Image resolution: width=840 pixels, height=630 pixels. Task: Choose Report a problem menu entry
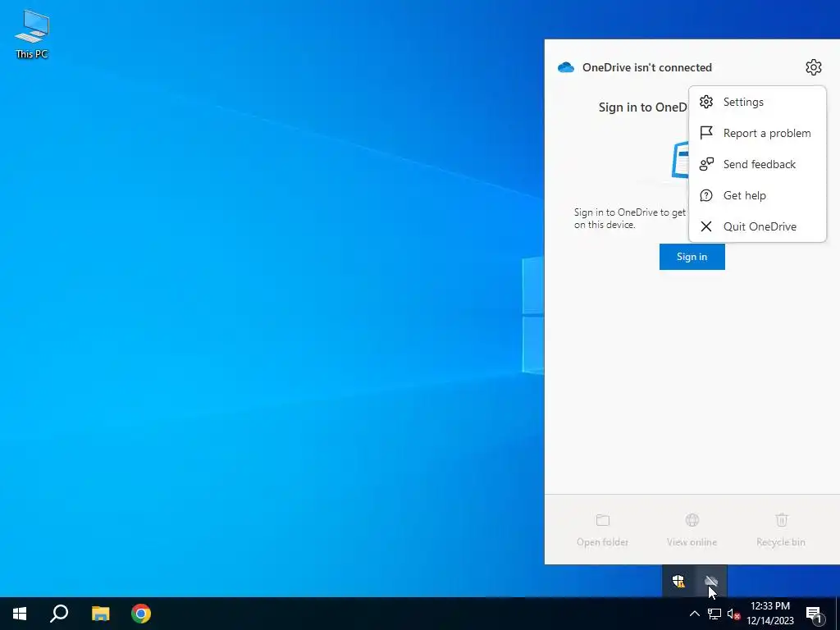click(757, 133)
